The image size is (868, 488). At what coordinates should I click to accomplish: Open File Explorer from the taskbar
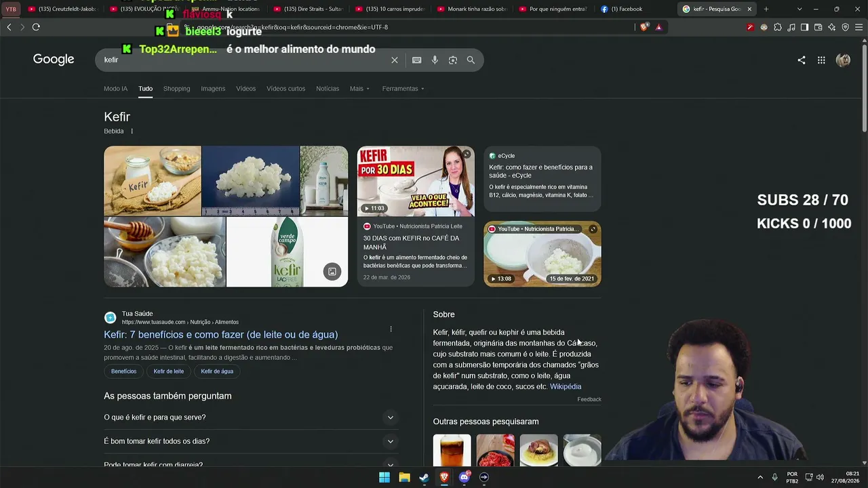[x=404, y=477]
